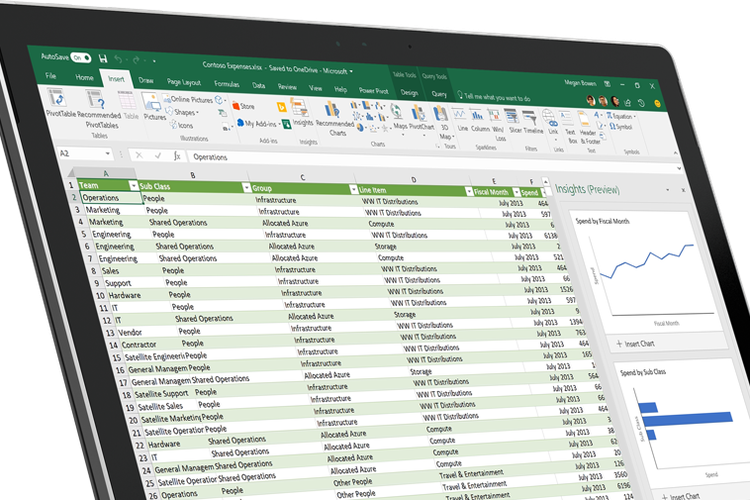The width and height of the screenshot is (750, 500).
Task: Open the Shapes menu
Action: (182, 112)
